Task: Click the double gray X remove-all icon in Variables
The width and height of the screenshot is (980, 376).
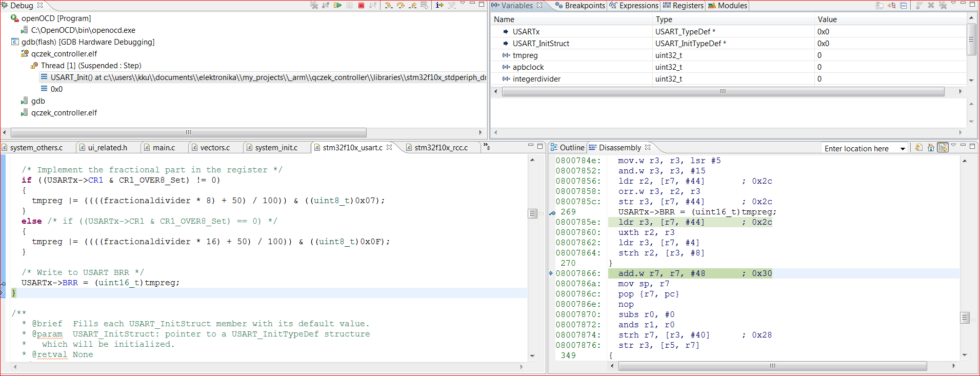Action: [943, 5]
